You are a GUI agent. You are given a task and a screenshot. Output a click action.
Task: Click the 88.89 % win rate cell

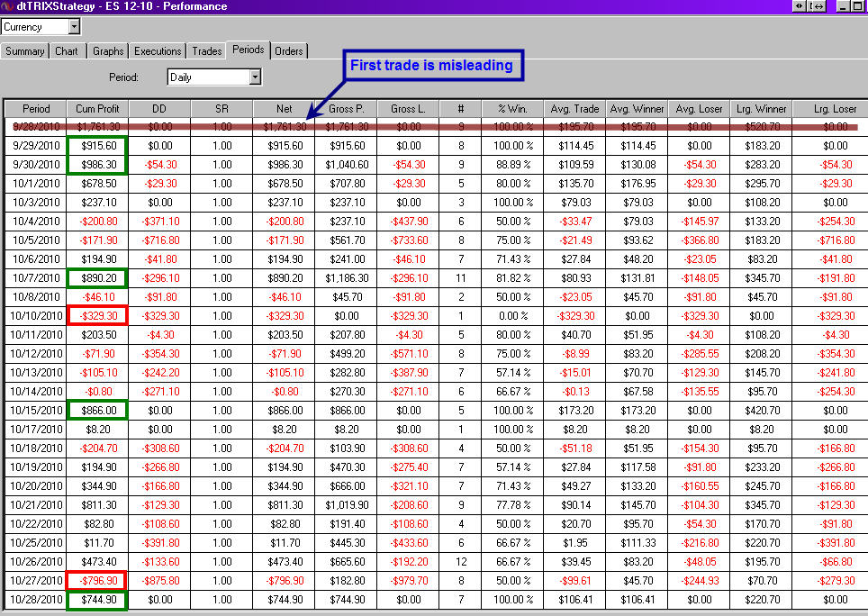(x=512, y=165)
